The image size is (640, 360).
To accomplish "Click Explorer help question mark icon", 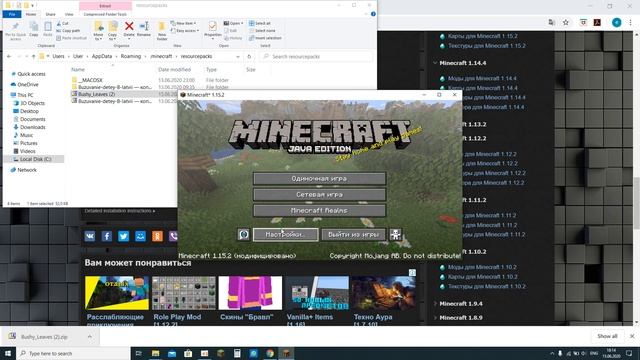I will (373, 14).
